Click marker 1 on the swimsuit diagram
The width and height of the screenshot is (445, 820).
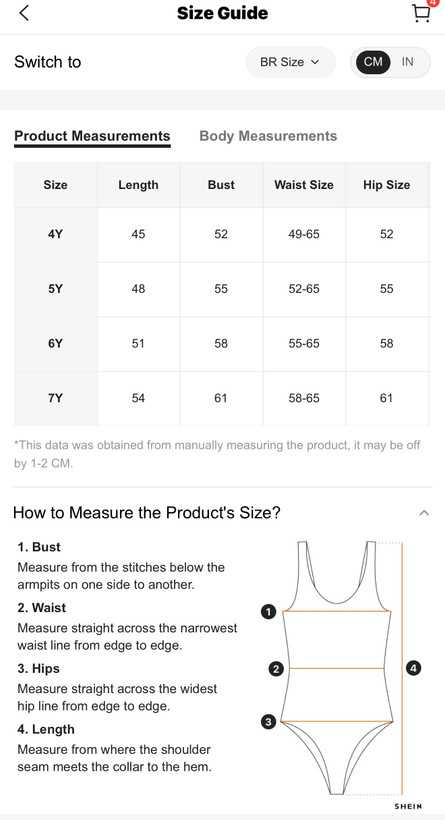point(268,611)
